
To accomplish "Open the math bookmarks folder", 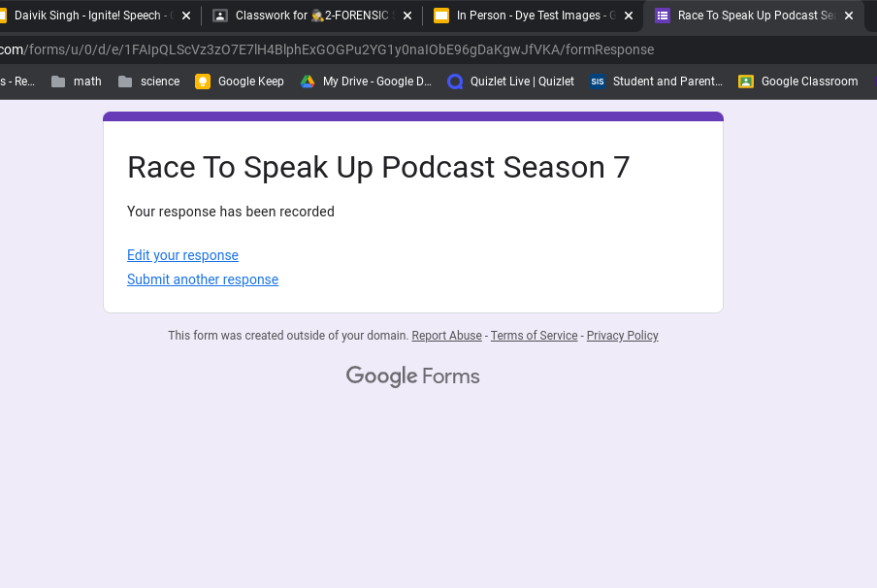I will (77, 82).
